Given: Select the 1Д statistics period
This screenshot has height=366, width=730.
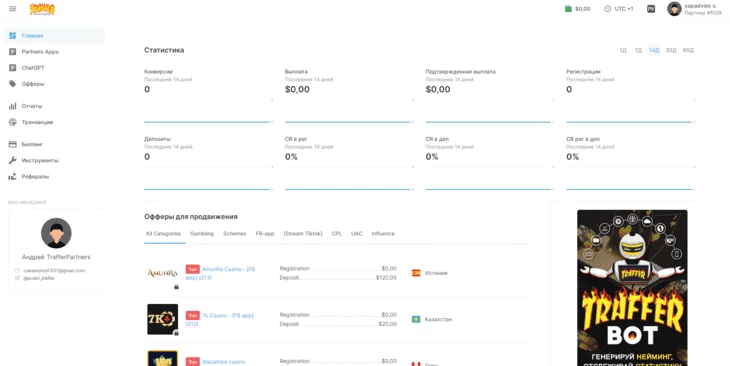Looking at the screenshot, I should [623, 50].
